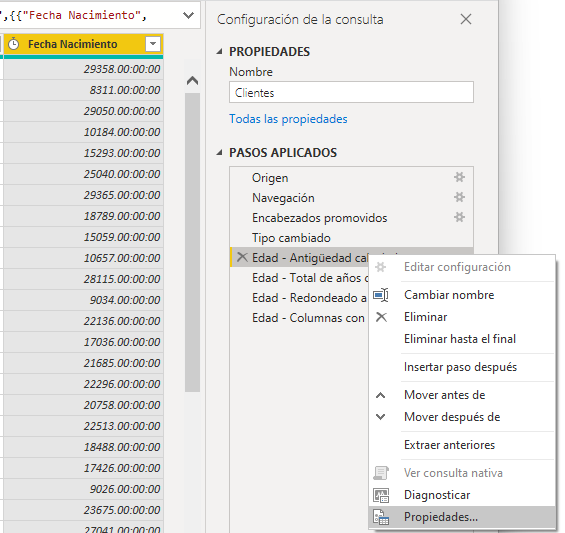Delete step using X before Edad - Antigüedad
This screenshot has height=533, width=565.
(242, 257)
